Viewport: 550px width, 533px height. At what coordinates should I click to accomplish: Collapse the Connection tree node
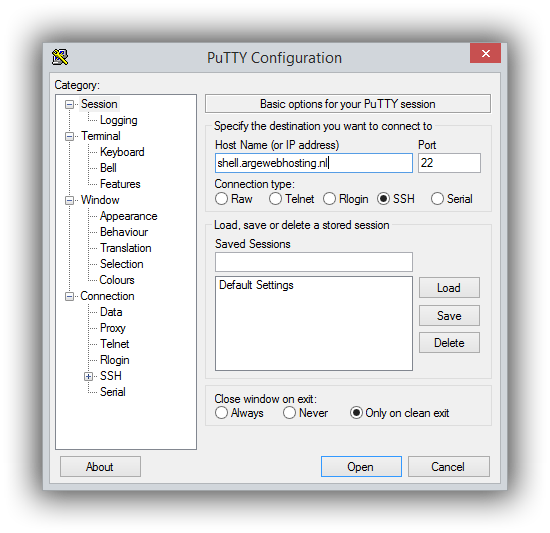click(69, 297)
